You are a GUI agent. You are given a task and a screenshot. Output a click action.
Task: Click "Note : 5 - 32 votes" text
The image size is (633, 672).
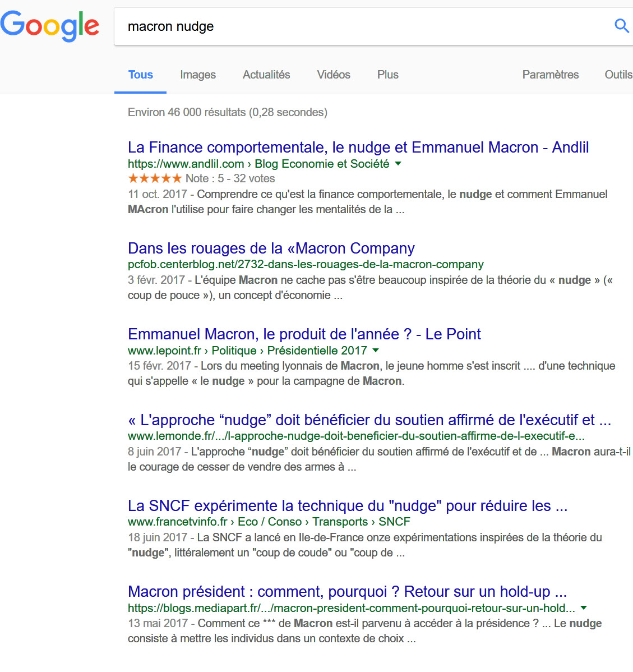click(230, 178)
